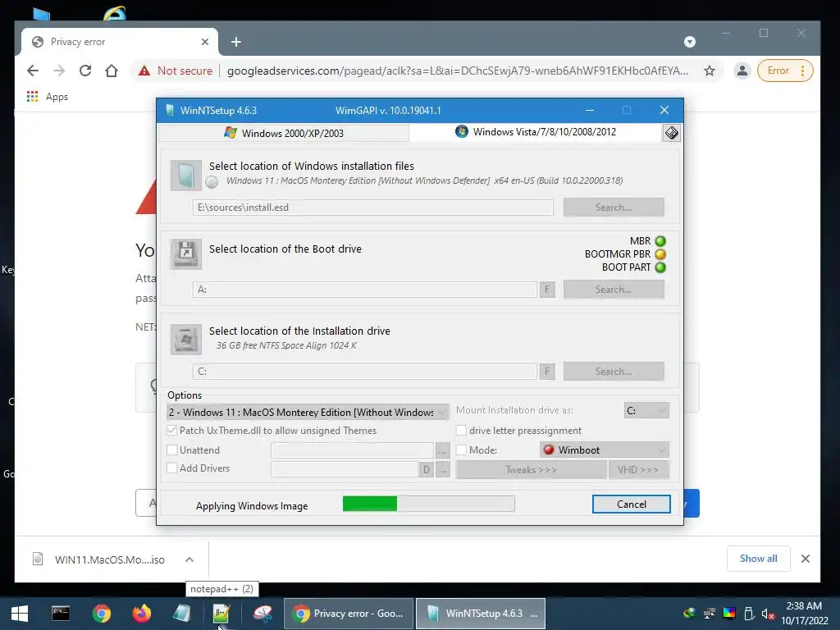The image size is (840, 630).
Task: Expand the download item options chevron
Action: (x=189, y=559)
